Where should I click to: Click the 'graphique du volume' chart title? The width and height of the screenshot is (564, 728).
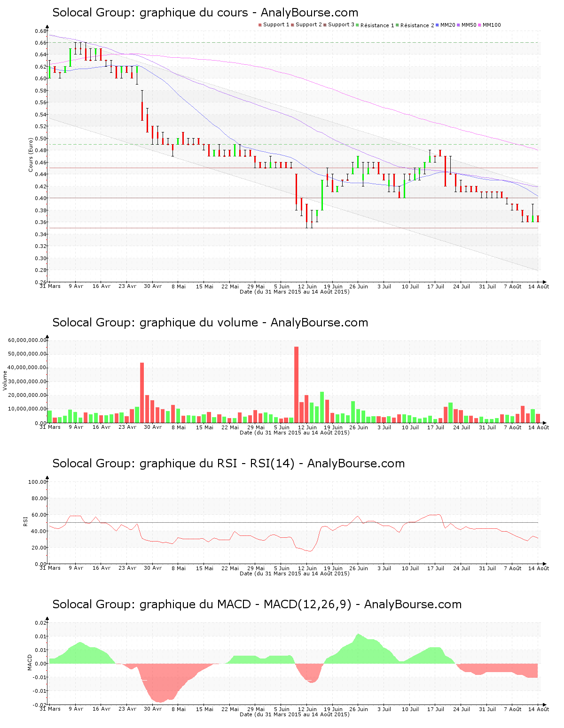pos(210,323)
